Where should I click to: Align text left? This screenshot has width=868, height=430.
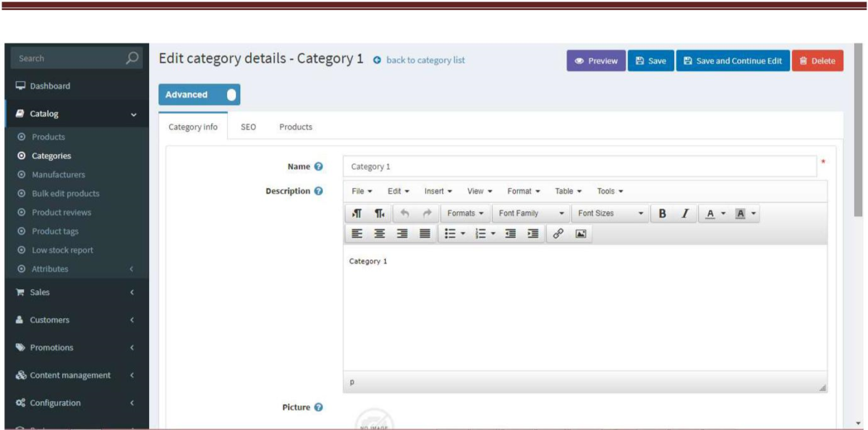pyautogui.click(x=357, y=233)
